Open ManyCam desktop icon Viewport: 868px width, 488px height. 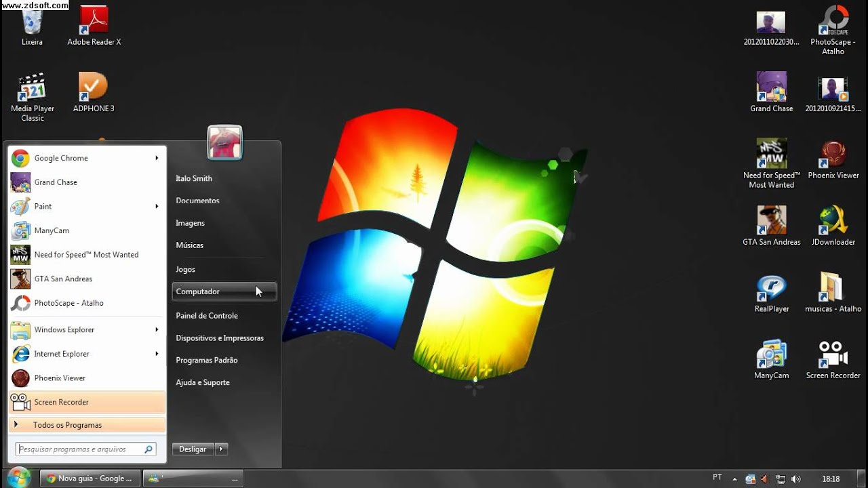click(771, 359)
